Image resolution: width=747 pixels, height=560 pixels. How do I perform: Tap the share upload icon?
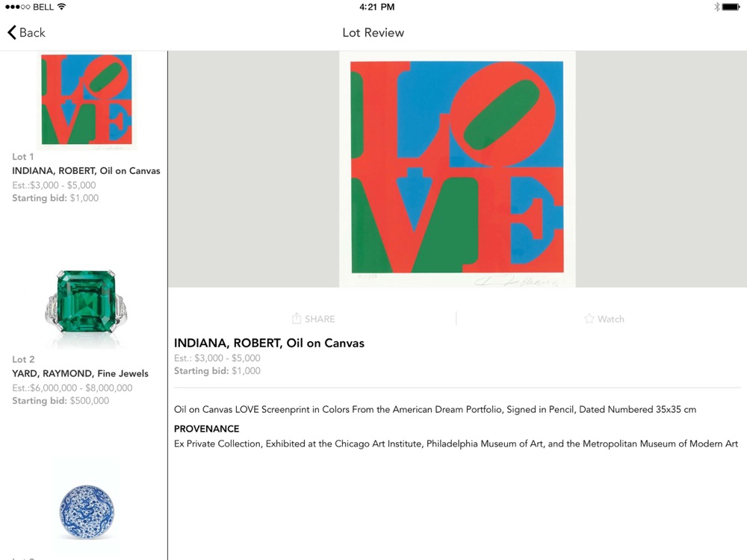(297, 318)
